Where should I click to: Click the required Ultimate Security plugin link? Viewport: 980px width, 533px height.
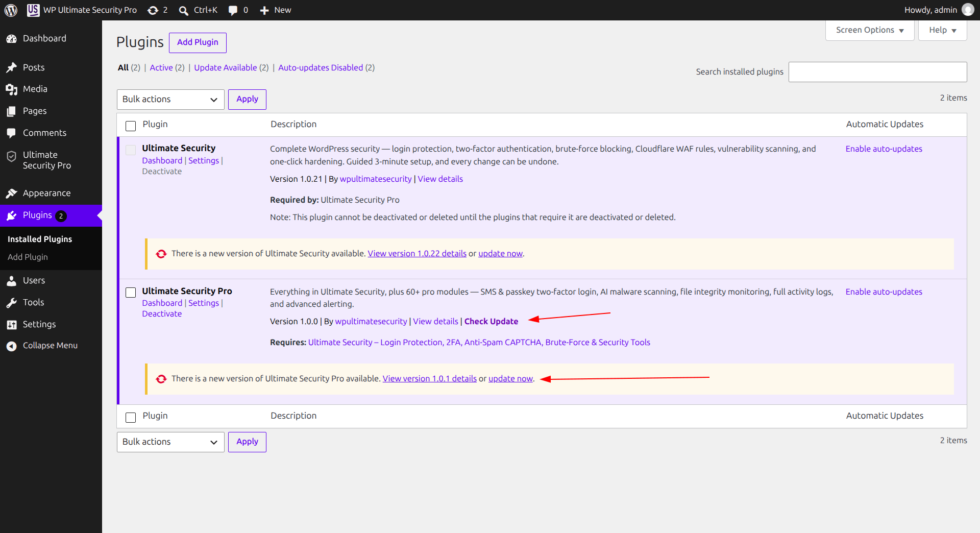[479, 342]
